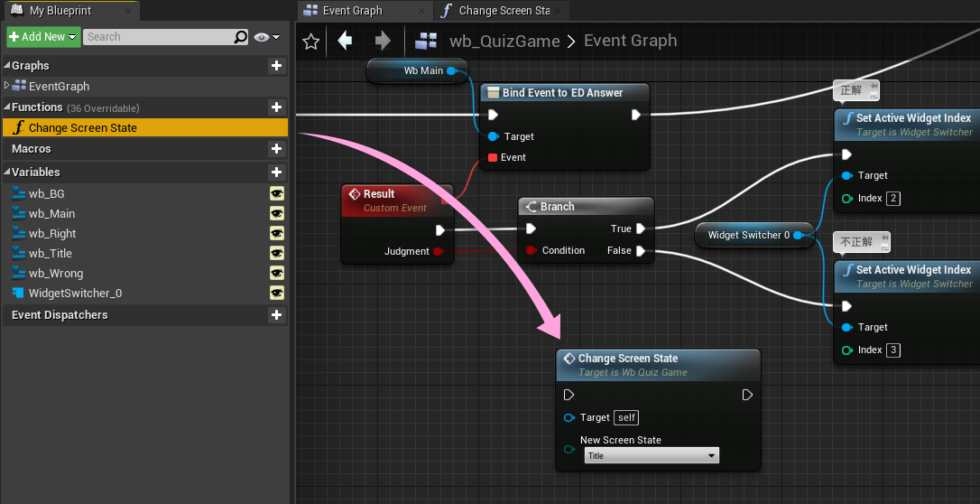Select the wb_Right variable
The image size is (980, 504).
click(52, 234)
